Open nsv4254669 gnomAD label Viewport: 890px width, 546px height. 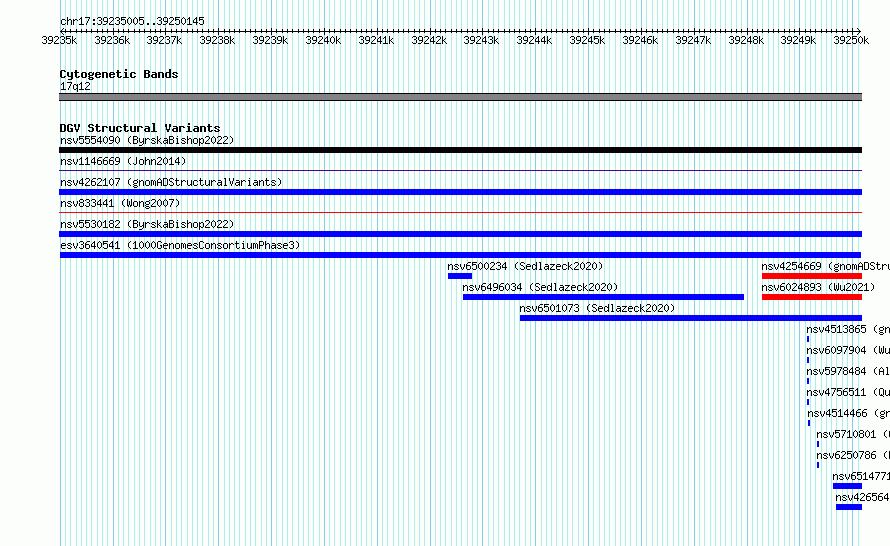click(825, 266)
